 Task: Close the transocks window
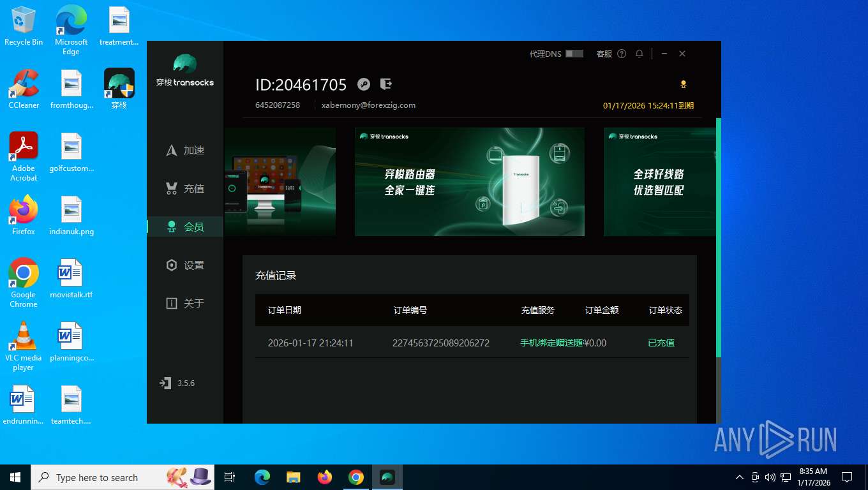click(682, 54)
